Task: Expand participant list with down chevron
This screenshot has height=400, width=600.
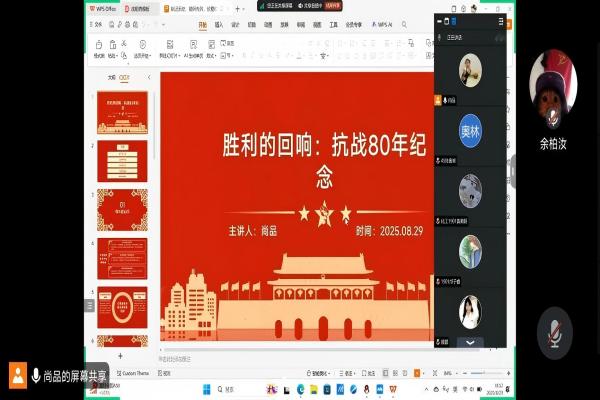Action: (x=470, y=343)
